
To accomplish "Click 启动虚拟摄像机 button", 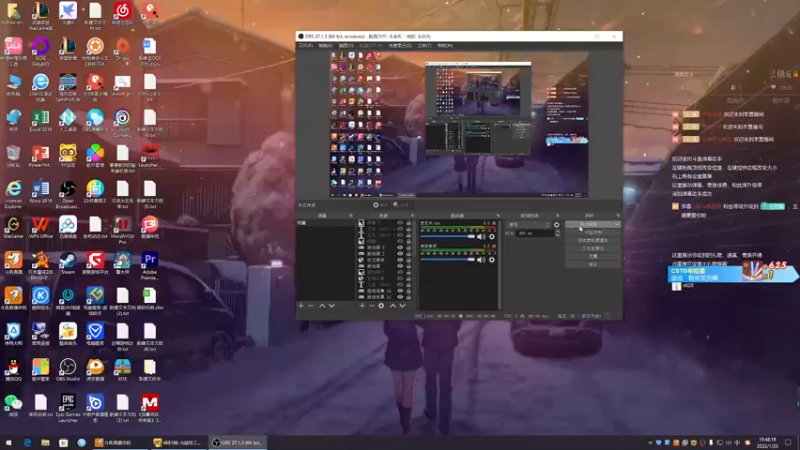I will [x=593, y=240].
